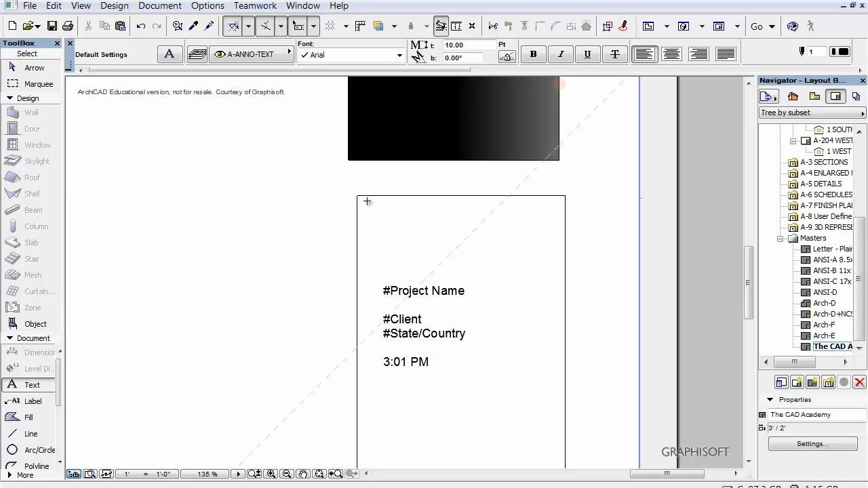Switch Navigator to Layout Book icon

[x=835, y=96]
